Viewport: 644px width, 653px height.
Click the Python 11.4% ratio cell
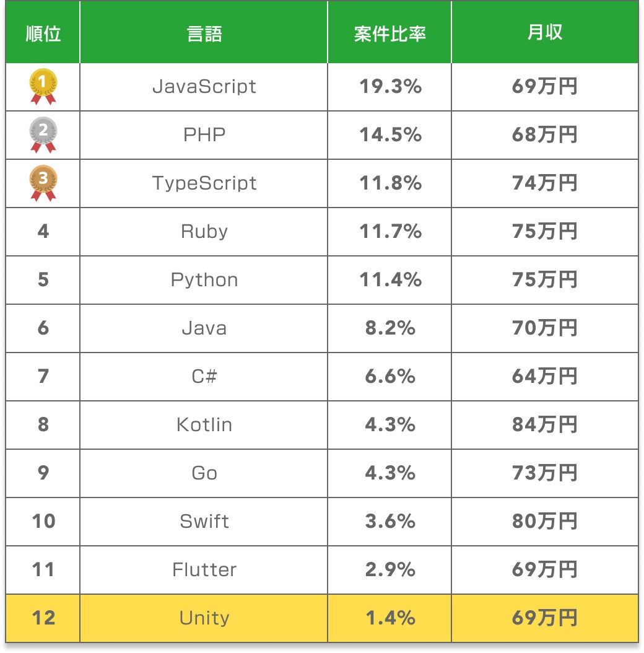point(390,280)
